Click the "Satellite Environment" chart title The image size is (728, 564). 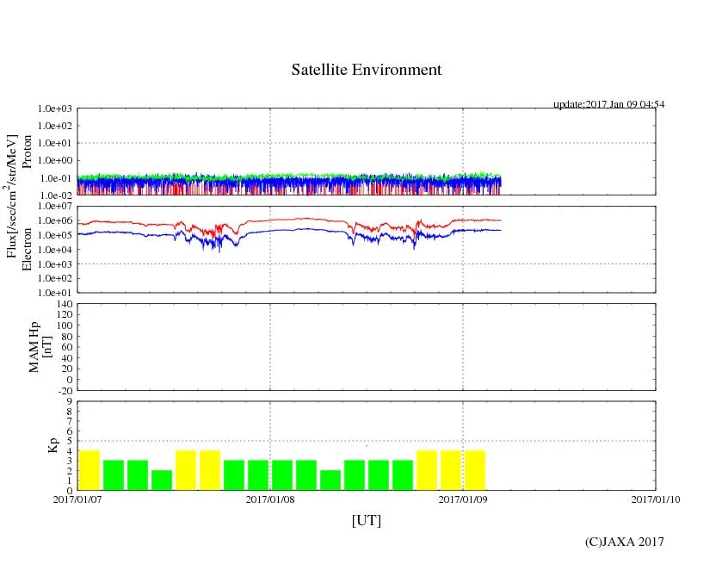[366, 70]
